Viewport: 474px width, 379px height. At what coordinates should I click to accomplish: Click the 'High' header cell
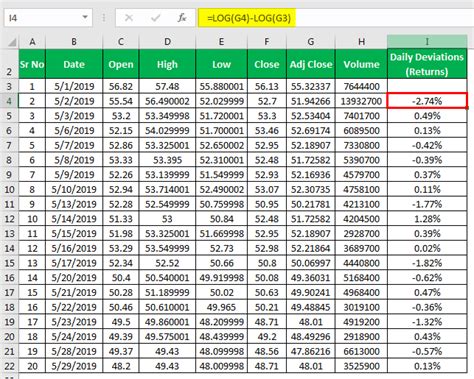click(167, 64)
